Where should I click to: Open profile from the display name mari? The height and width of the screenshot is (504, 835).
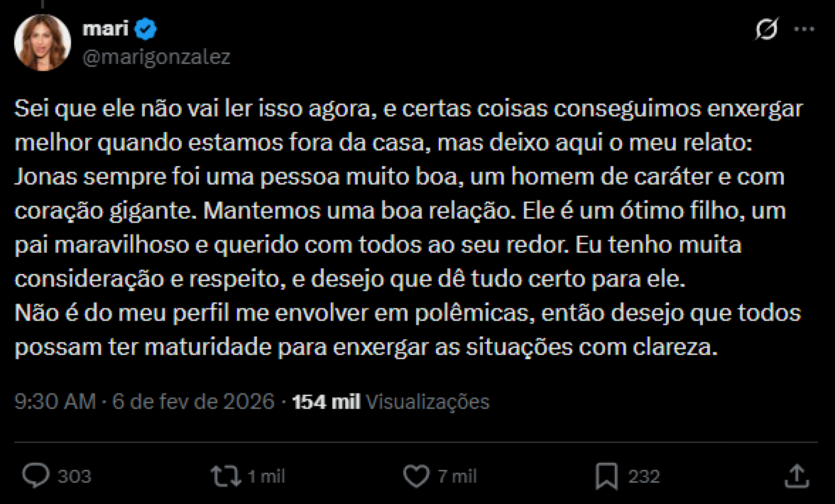(x=104, y=28)
